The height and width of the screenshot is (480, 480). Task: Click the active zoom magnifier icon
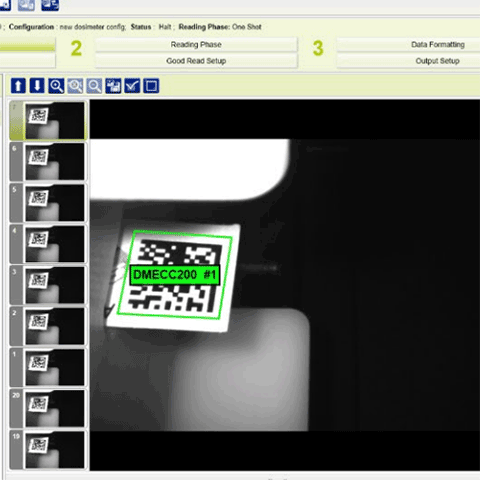(x=56, y=86)
